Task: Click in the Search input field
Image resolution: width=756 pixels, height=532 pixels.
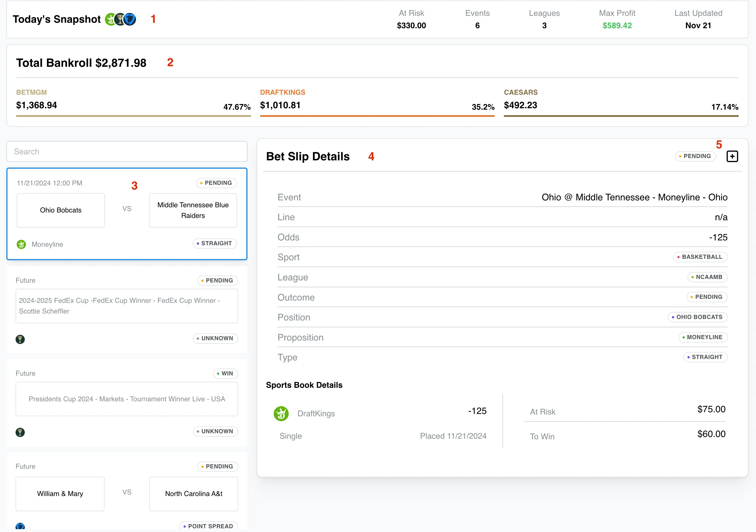Action: point(127,151)
